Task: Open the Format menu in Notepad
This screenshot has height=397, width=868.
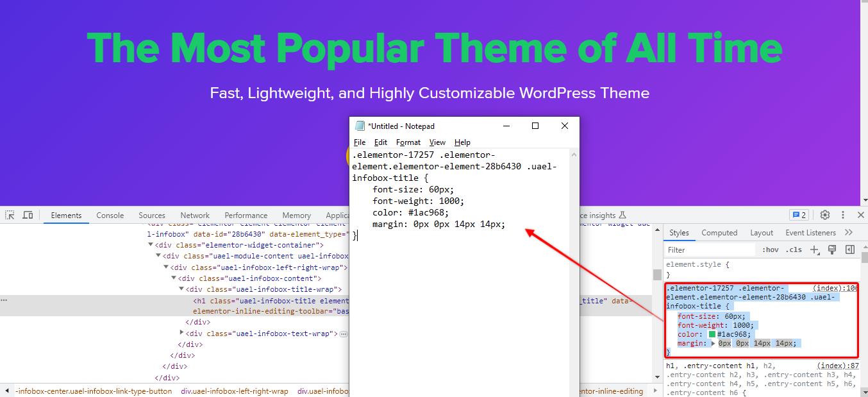Action: pos(408,142)
